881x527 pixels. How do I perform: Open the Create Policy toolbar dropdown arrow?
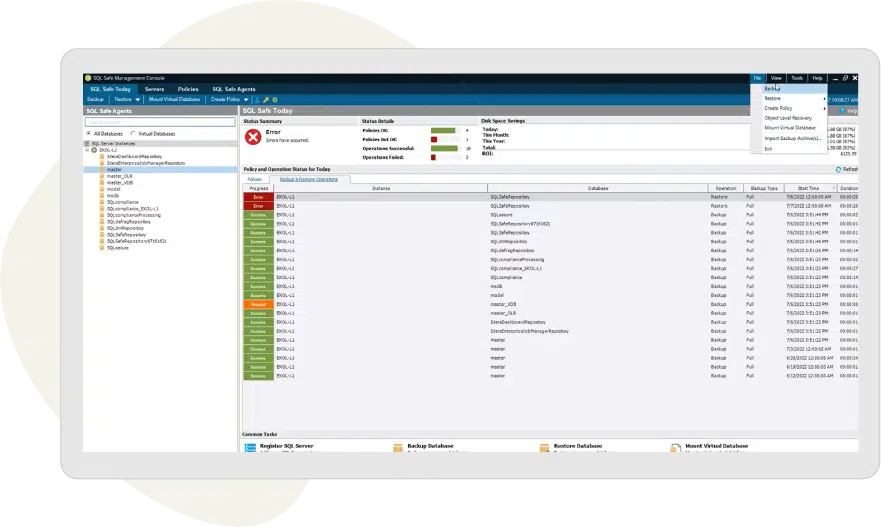click(246, 99)
